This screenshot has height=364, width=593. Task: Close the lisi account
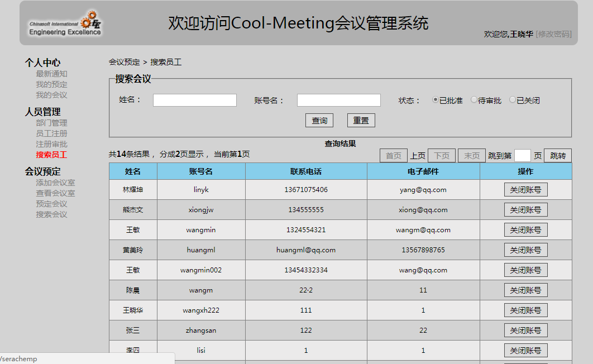(525, 351)
